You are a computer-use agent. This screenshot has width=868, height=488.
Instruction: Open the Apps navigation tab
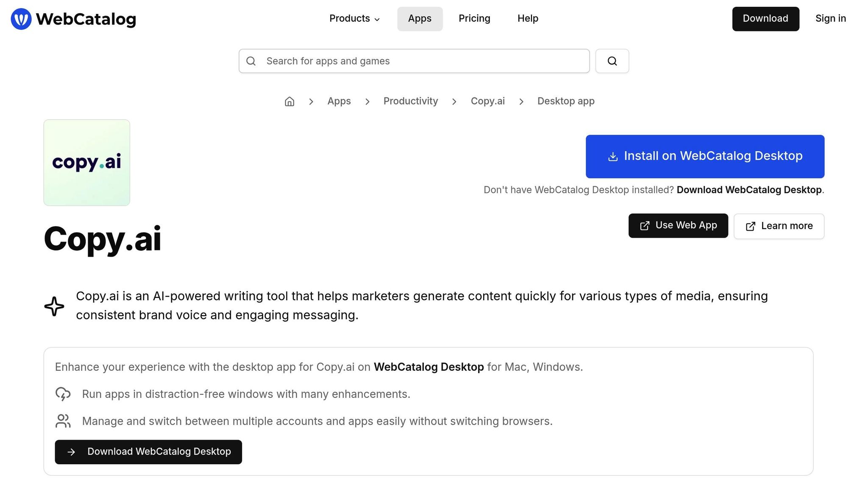(420, 19)
